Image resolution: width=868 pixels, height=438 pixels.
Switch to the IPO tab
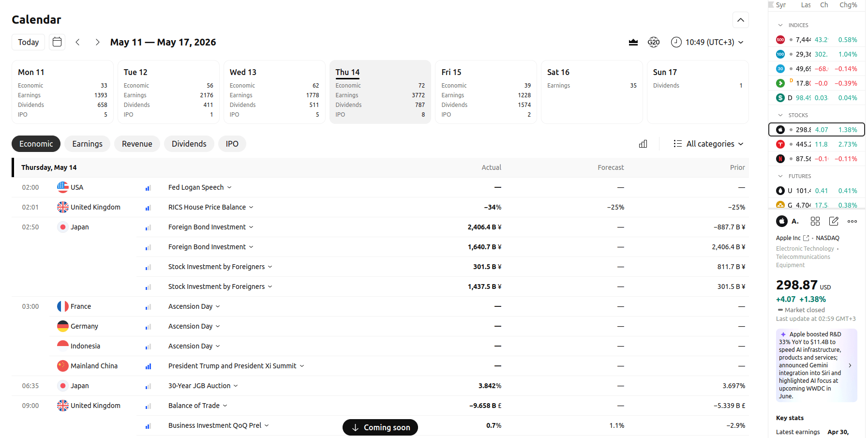[x=232, y=144]
